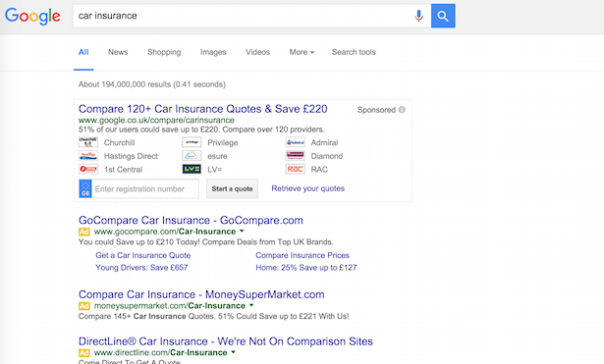Image resolution: width=604 pixels, height=364 pixels.
Task: Open the Google logo homepage
Action: [x=32, y=16]
